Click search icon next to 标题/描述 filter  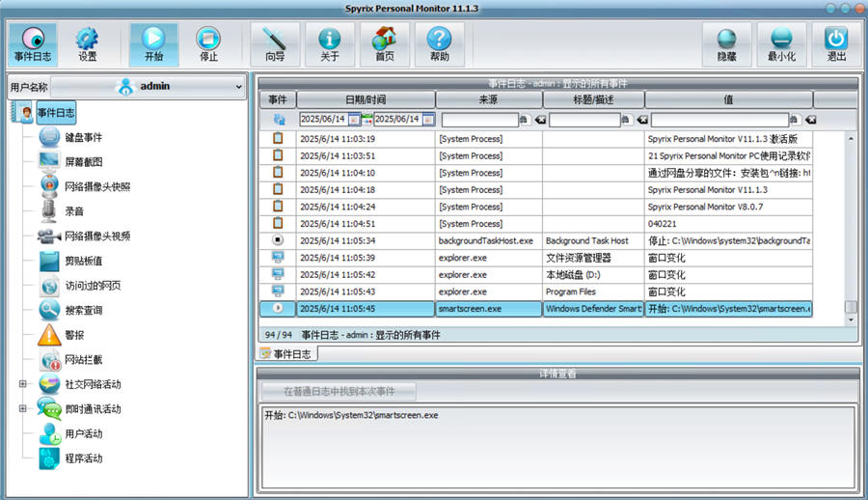(x=626, y=119)
